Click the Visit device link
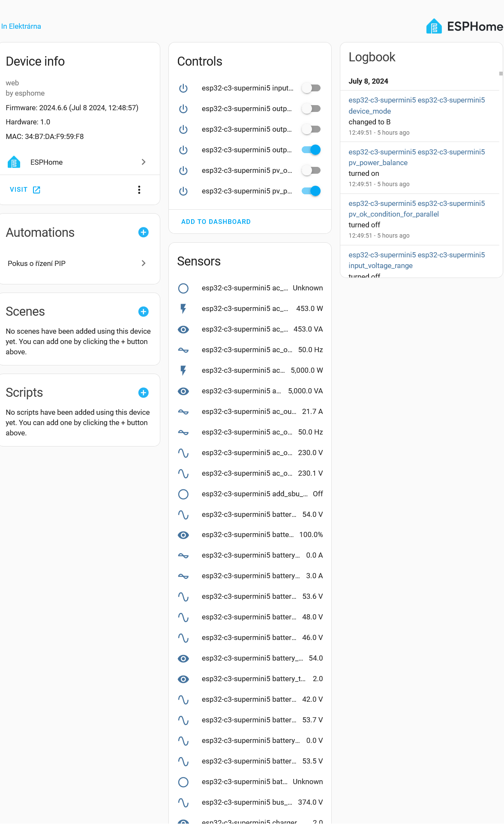504x824 pixels. pos(25,190)
